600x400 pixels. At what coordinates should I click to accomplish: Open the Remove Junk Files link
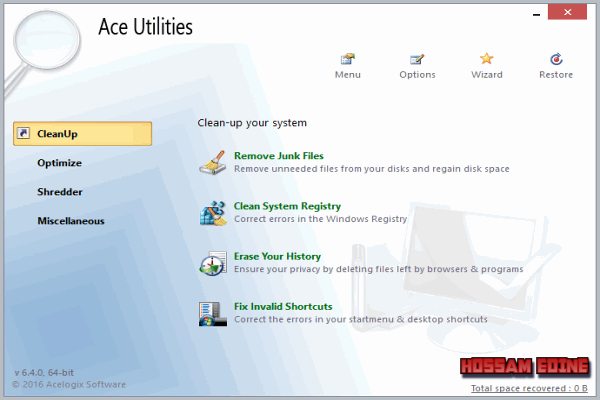[x=278, y=156]
